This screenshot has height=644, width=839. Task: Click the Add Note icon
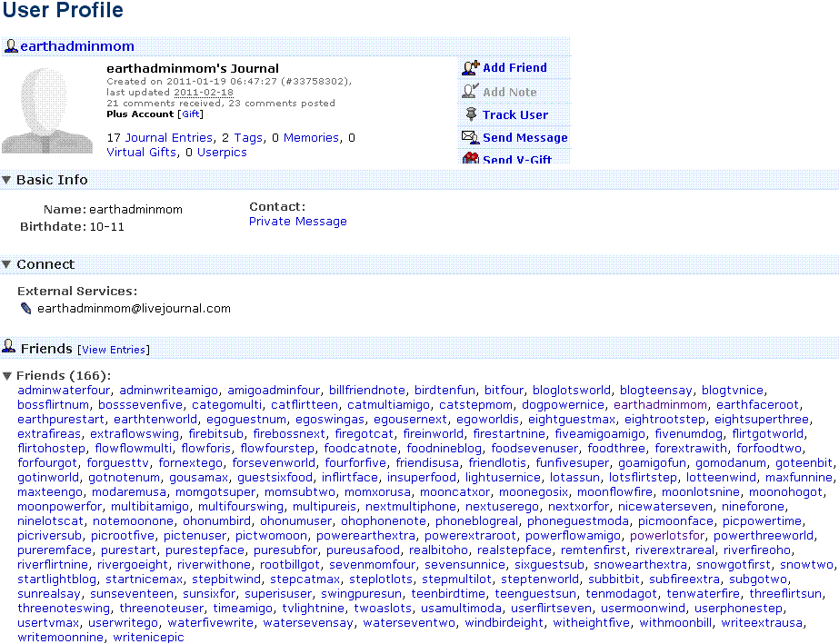(470, 91)
